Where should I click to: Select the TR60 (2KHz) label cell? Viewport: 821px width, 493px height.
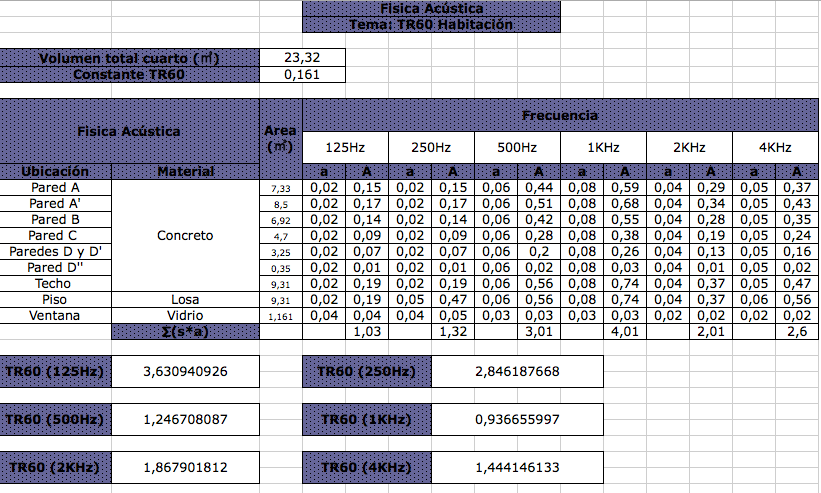pyautogui.click(x=55, y=467)
